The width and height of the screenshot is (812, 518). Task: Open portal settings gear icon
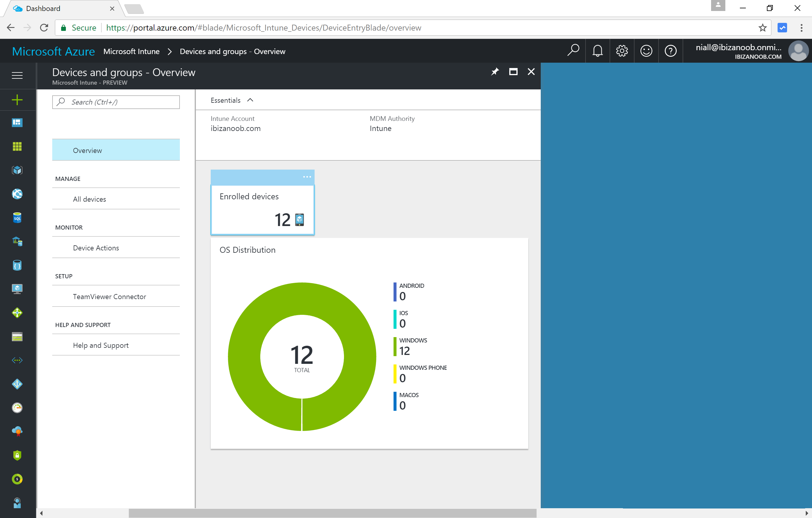[622, 50]
